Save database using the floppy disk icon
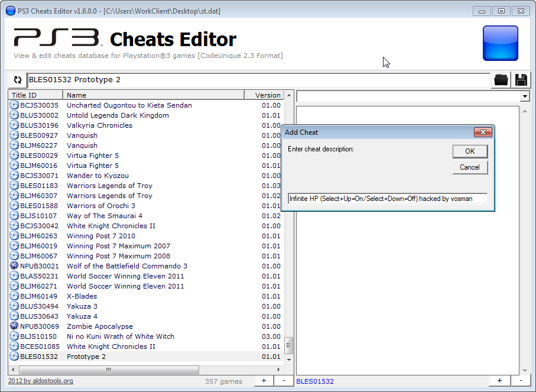Viewport: 536px width, 392px height. click(521, 80)
